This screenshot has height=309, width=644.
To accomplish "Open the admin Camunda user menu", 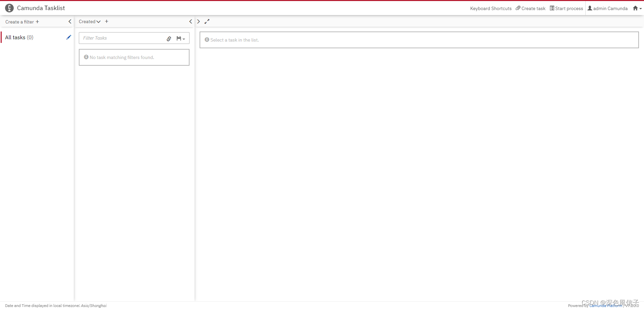I will (607, 8).
